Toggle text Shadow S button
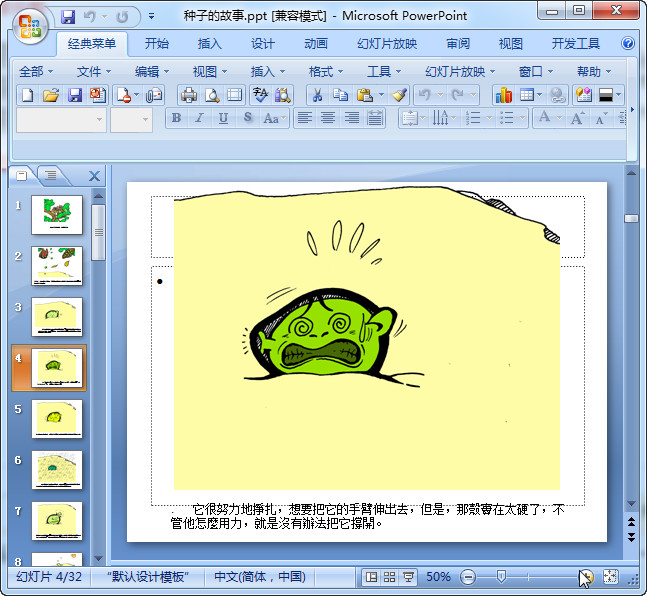Image resolution: width=647 pixels, height=596 pixels. point(248,118)
